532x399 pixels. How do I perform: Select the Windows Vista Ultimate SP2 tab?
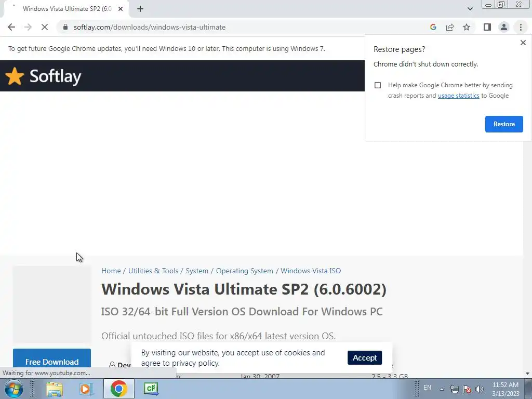(66, 9)
